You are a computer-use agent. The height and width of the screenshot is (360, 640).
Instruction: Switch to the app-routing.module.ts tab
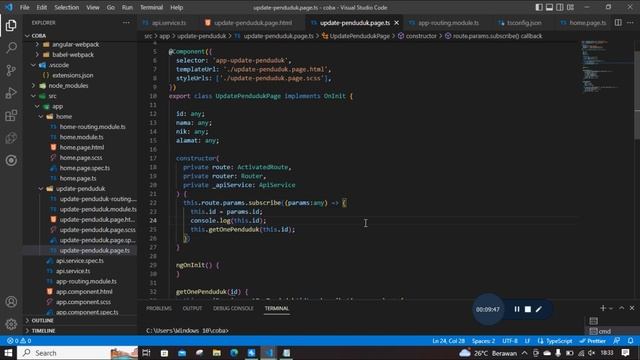(448, 23)
